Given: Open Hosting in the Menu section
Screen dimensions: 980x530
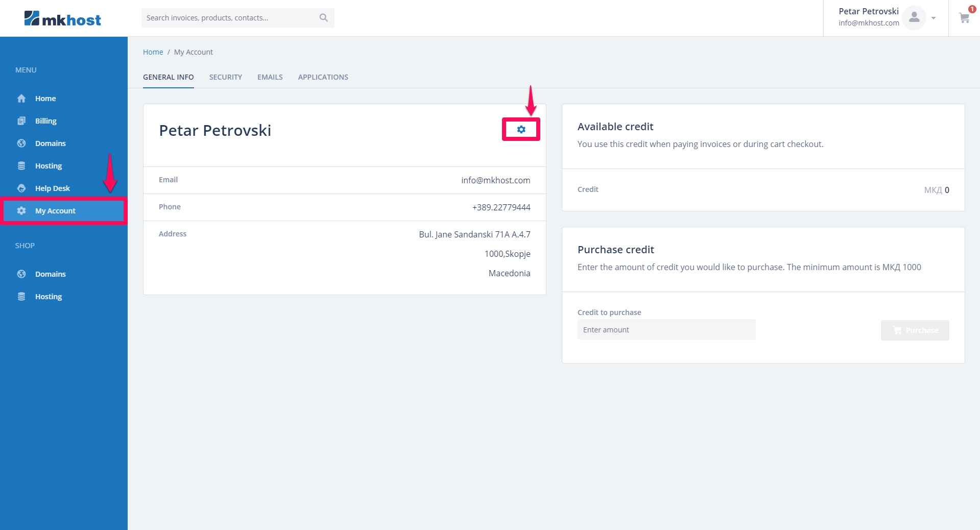Looking at the screenshot, I should coord(48,166).
